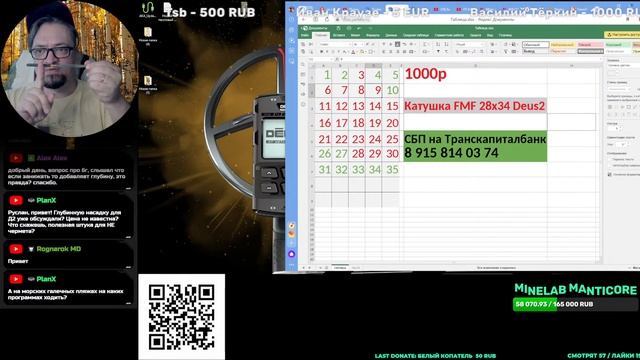Click the Redo arrow in the green header
This screenshot has width=640, height=360.
click(370, 28)
